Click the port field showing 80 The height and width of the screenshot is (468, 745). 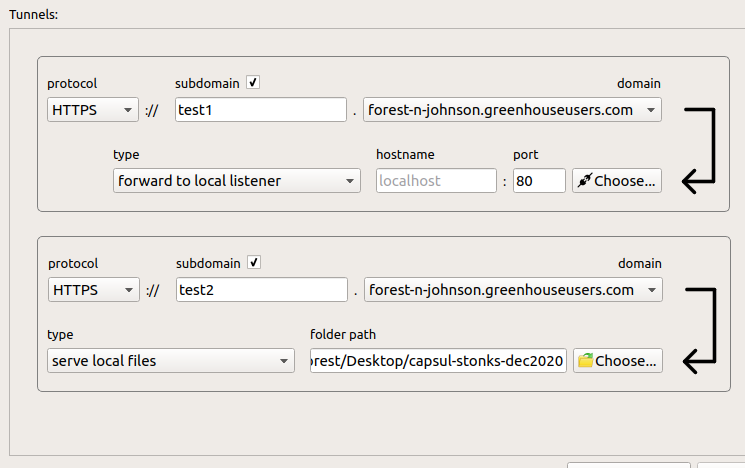pos(539,181)
